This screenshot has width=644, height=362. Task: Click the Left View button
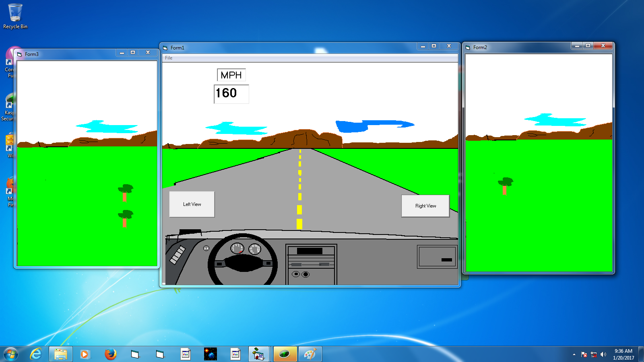pos(192,204)
